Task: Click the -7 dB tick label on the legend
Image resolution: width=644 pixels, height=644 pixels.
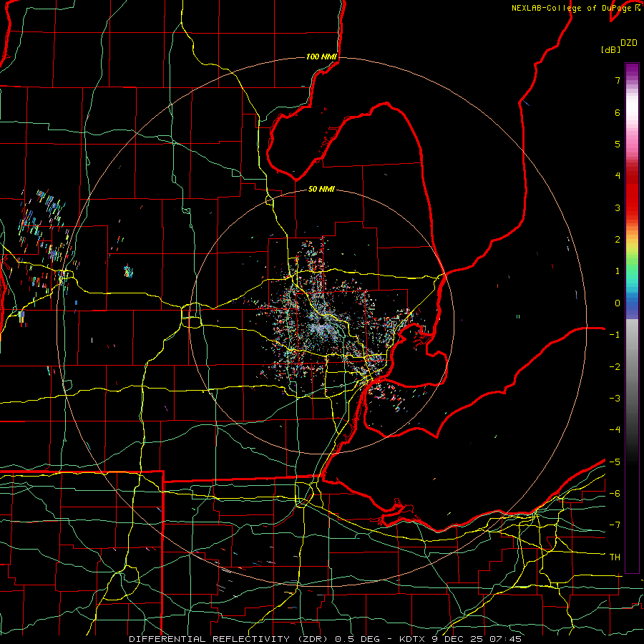Action: (615, 525)
